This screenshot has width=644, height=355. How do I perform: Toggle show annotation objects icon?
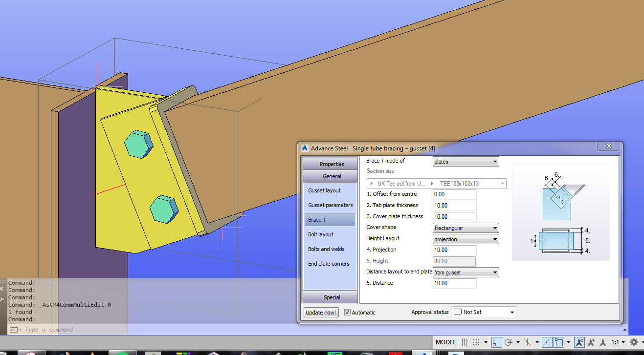(x=580, y=342)
